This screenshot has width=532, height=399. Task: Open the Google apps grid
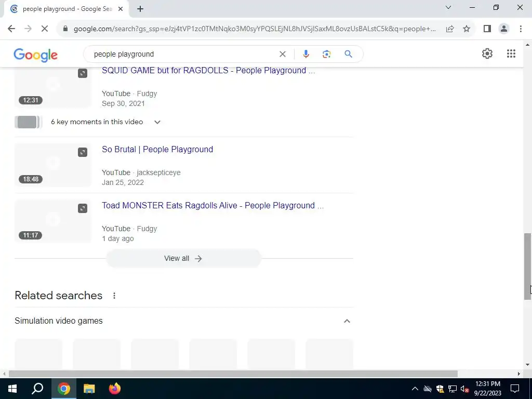pos(511,54)
